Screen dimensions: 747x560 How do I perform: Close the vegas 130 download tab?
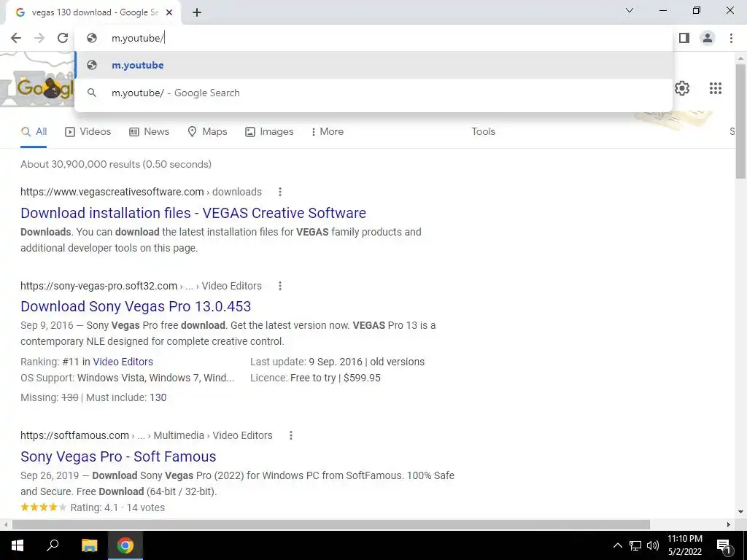169,13
